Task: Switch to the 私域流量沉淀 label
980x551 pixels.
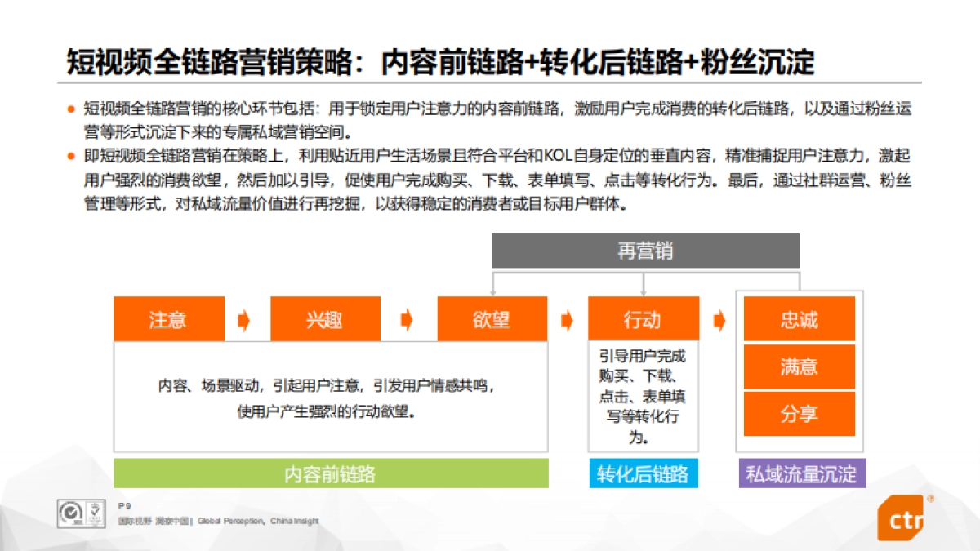Action: [x=803, y=474]
